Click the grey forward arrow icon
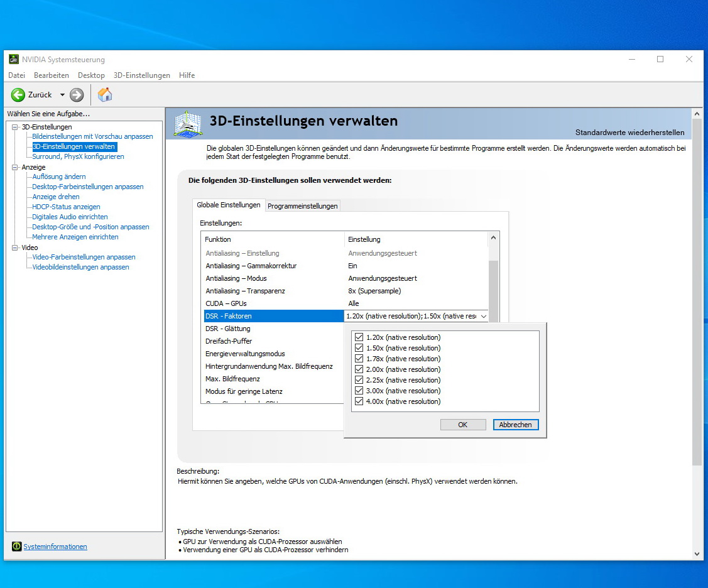Viewport: 708px width, 588px height. pos(77,95)
